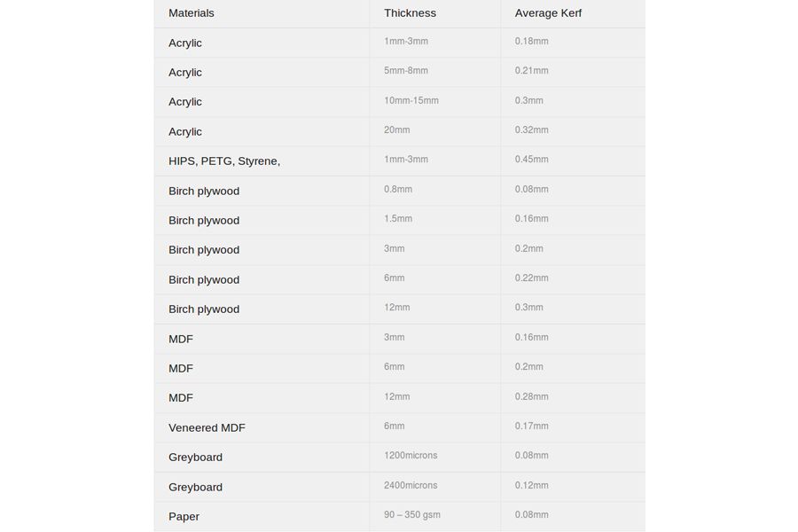Viewport: 798px width, 532px height.
Task: Select the 1.5mm thickness cell
Action: 398,219
